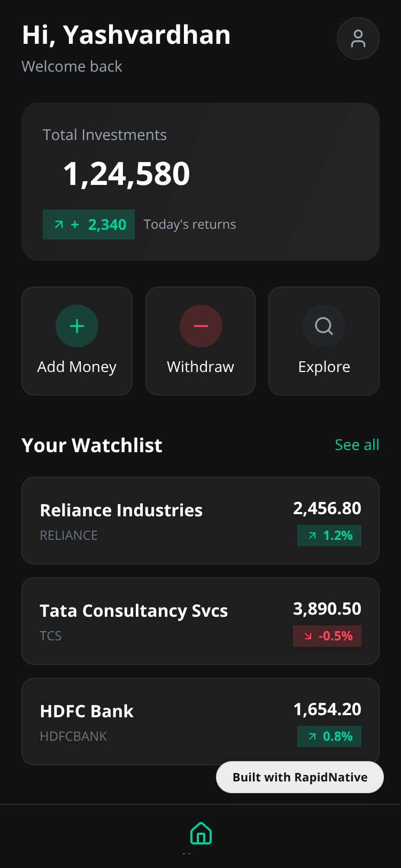Viewport: 401px width, 868px height.
Task: Click the Total Investments 1,24,580 amount
Action: 126,174
